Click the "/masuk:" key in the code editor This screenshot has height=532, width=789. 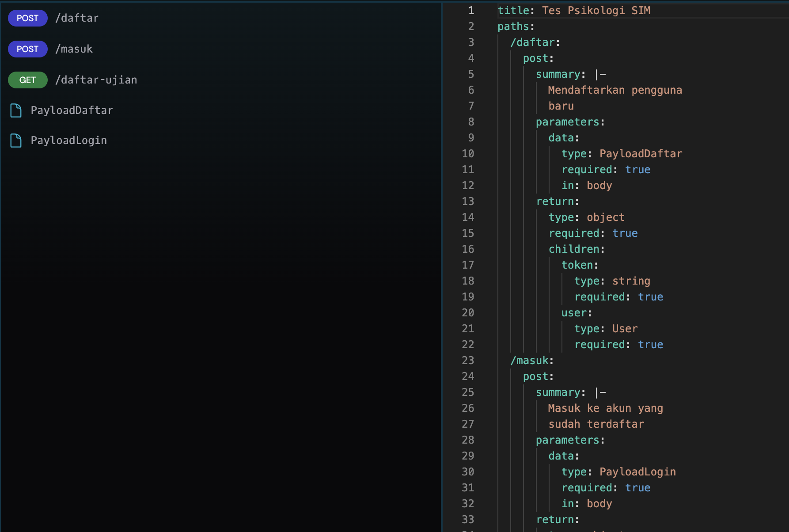(x=532, y=361)
